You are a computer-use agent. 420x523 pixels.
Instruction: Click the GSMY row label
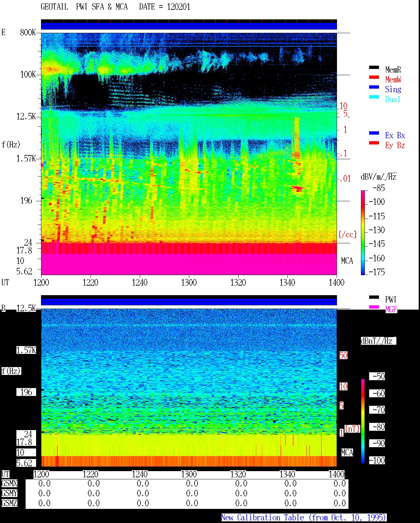click(x=9, y=493)
